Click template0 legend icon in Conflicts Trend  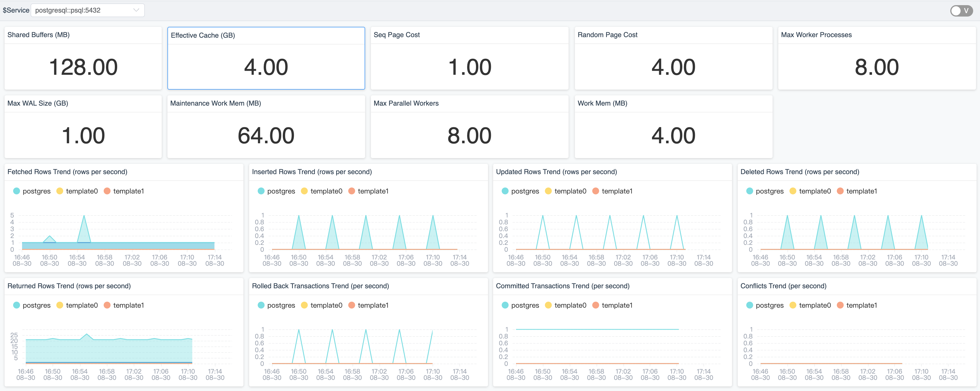[x=793, y=305]
